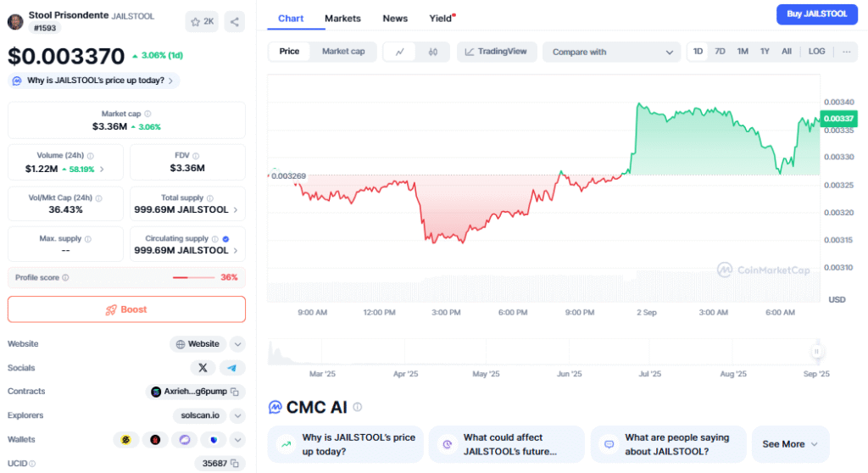Switch to the Markets tab

[342, 19]
